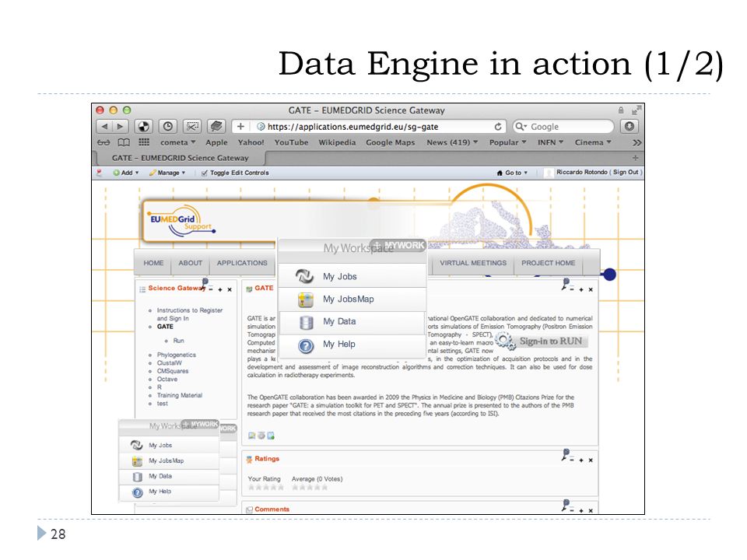
Task: Select the GATE - EUMEDGRID Science Gateway browser tab
Action: point(180,158)
